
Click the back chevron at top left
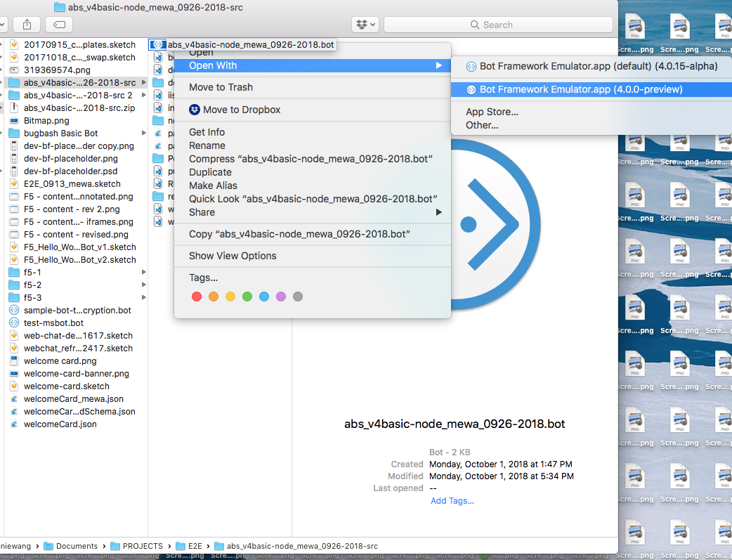tap(3, 24)
